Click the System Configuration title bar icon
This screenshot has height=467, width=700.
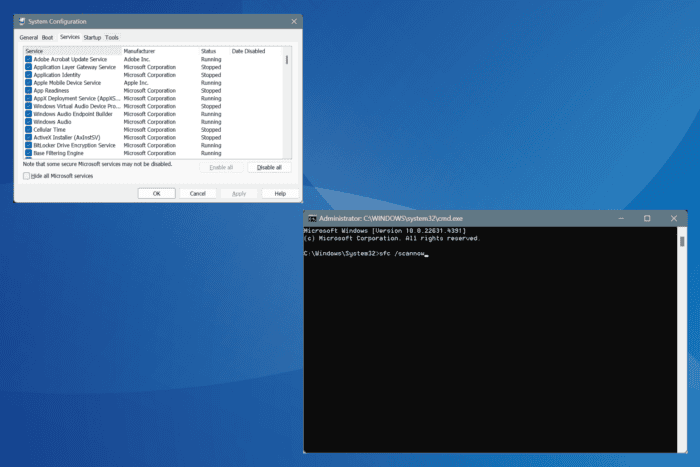(22, 21)
